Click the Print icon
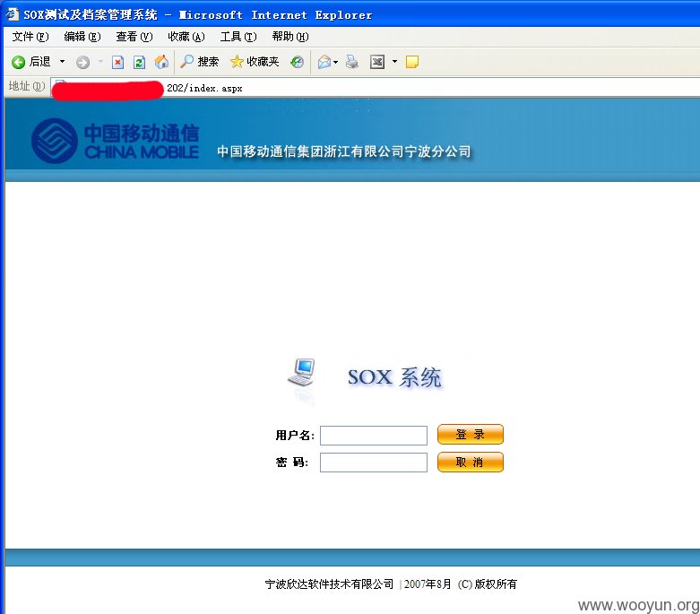The width and height of the screenshot is (700, 614). pyautogui.click(x=352, y=62)
